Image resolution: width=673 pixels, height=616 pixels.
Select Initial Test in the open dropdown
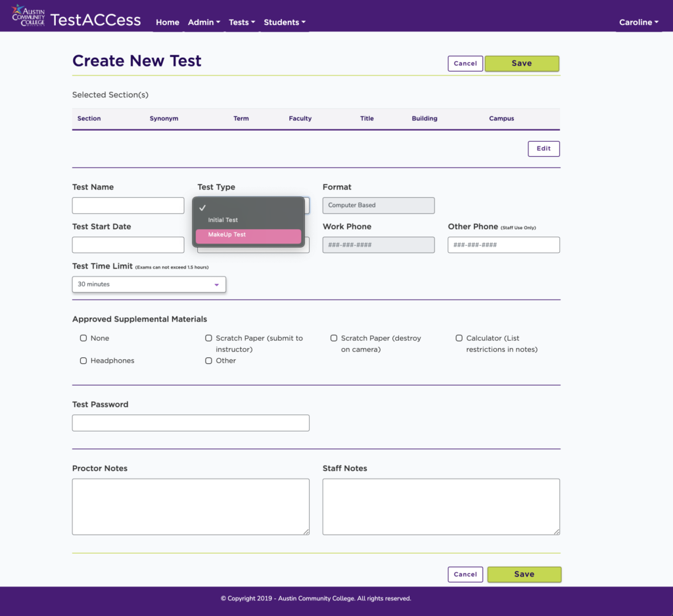[x=222, y=219]
